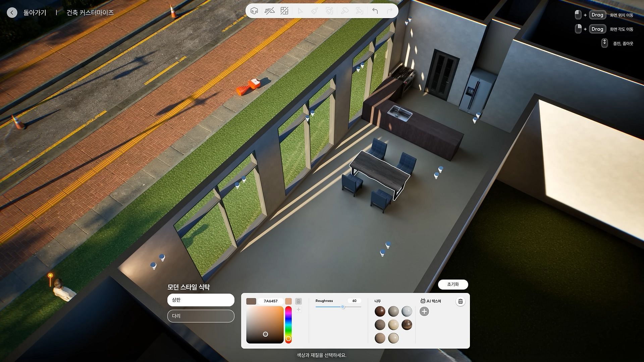
Task: Click the undo arrow in toolbar
Action: tap(375, 11)
